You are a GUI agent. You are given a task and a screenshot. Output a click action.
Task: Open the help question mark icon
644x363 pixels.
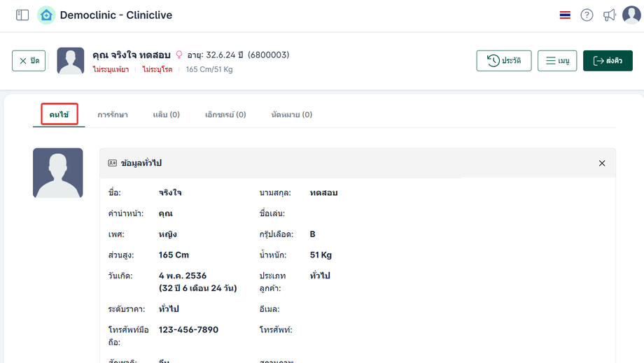pyautogui.click(x=587, y=15)
